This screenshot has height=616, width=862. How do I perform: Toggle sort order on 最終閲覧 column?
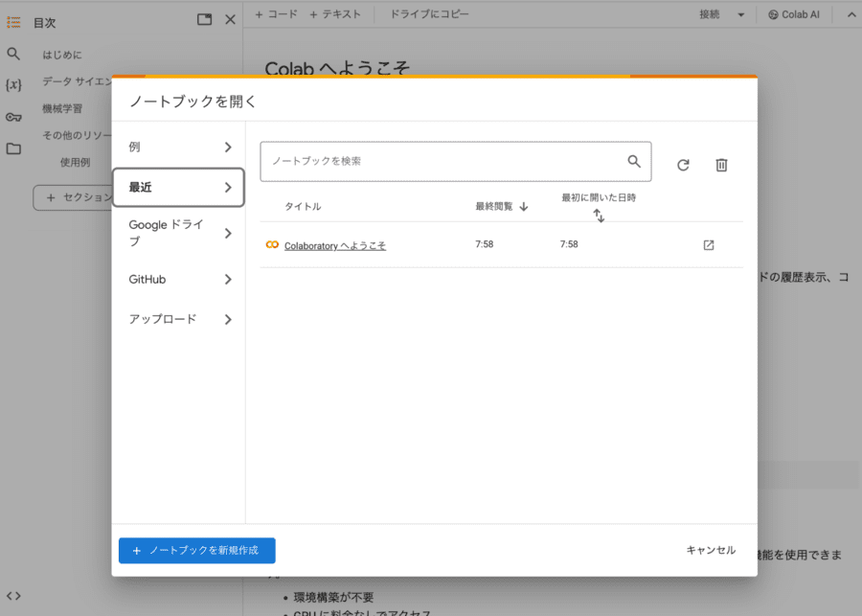pos(523,206)
